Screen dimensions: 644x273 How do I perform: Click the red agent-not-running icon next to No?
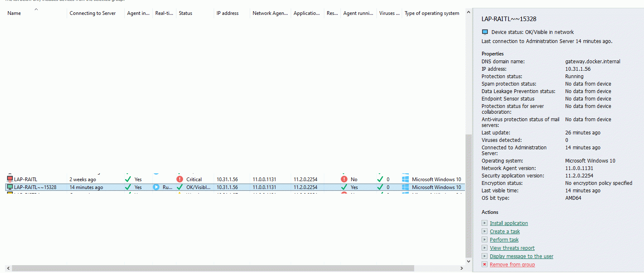click(x=344, y=179)
